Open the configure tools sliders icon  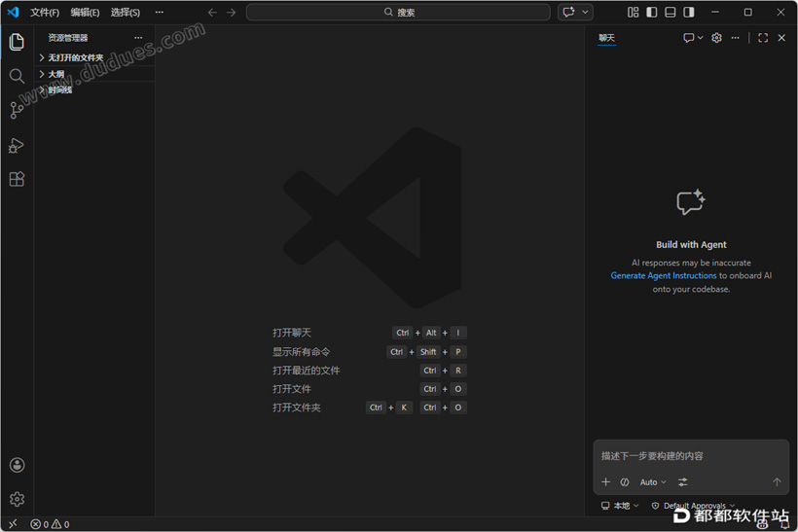tap(683, 482)
